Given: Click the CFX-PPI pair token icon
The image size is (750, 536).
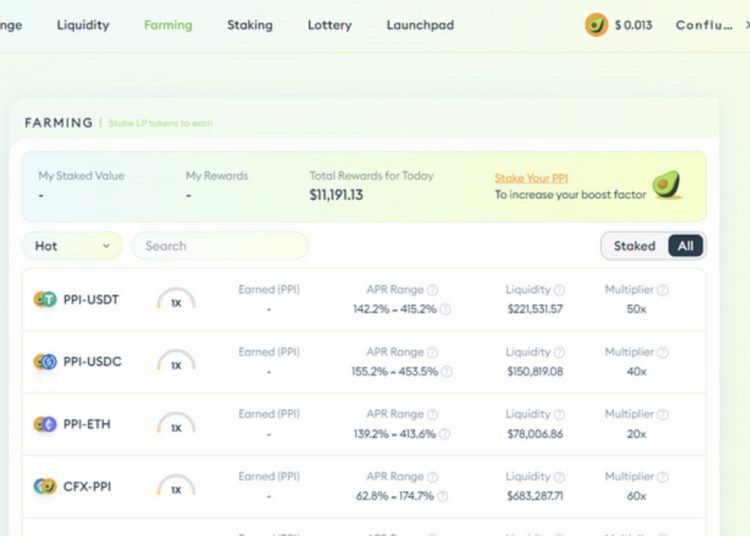Looking at the screenshot, I should pos(45,487).
